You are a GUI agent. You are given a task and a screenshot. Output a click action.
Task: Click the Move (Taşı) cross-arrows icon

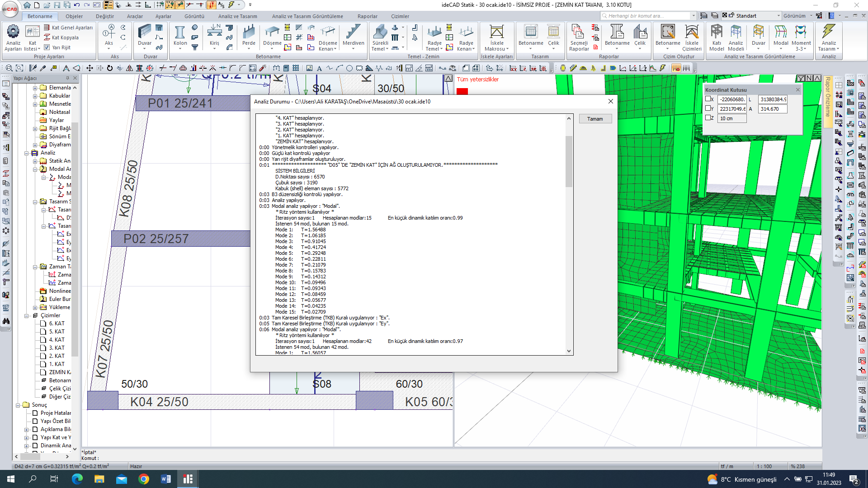click(90, 68)
